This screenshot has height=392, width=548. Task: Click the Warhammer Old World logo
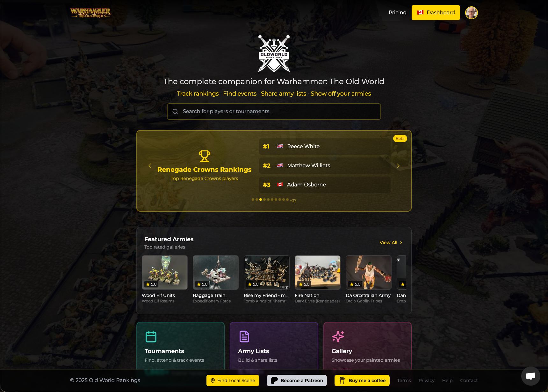pos(90,13)
